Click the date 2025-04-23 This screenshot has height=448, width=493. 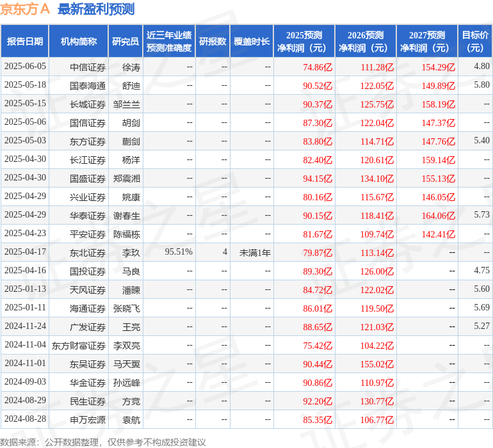[x=25, y=233]
